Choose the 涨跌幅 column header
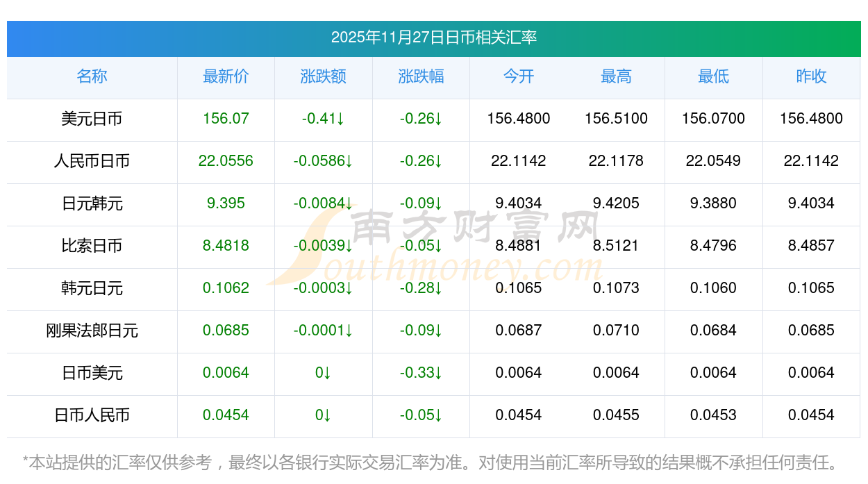 421,76
